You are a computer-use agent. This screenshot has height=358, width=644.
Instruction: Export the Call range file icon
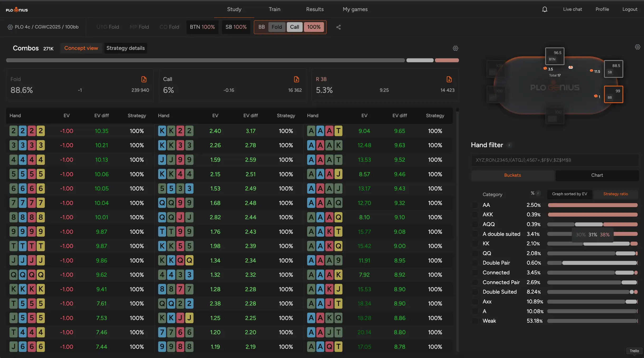[296, 79]
